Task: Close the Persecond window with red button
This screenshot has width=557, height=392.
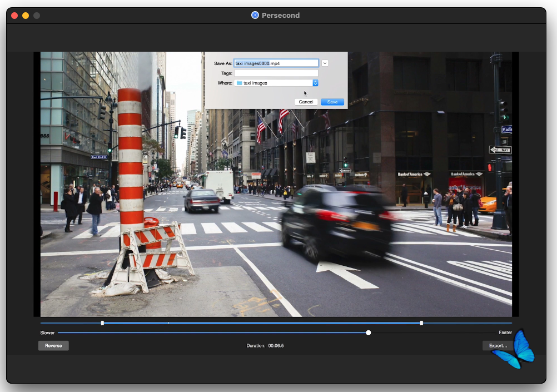Action: tap(14, 16)
